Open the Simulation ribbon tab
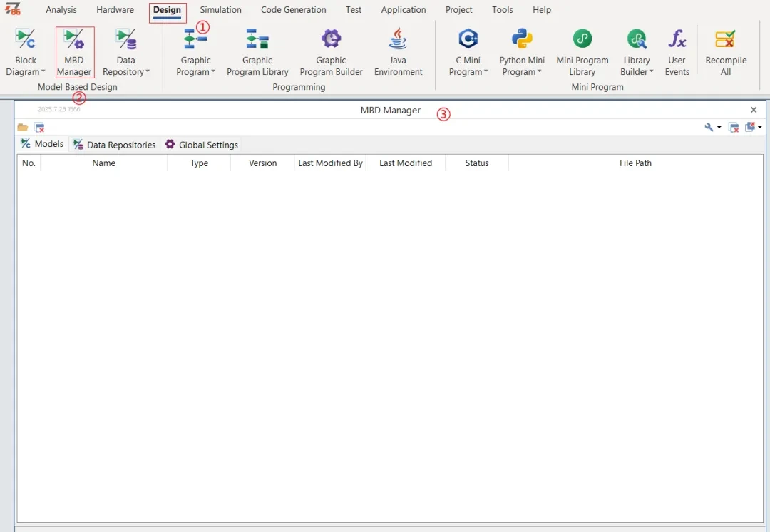770x532 pixels. point(220,9)
